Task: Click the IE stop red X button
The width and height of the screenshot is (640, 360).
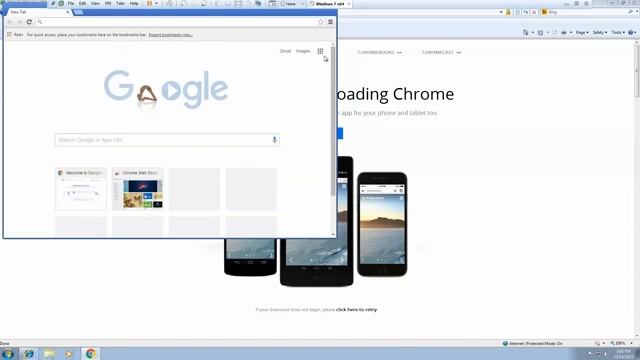Action: [533, 12]
